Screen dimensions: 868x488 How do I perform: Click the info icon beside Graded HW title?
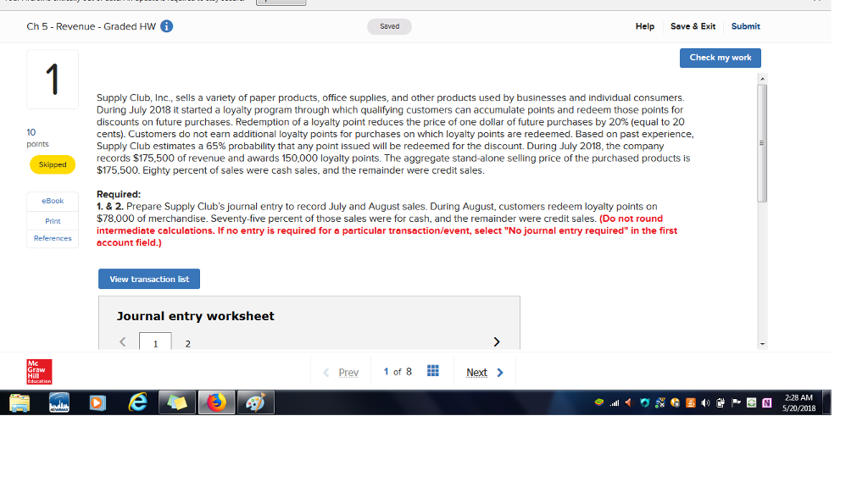pyautogui.click(x=167, y=26)
